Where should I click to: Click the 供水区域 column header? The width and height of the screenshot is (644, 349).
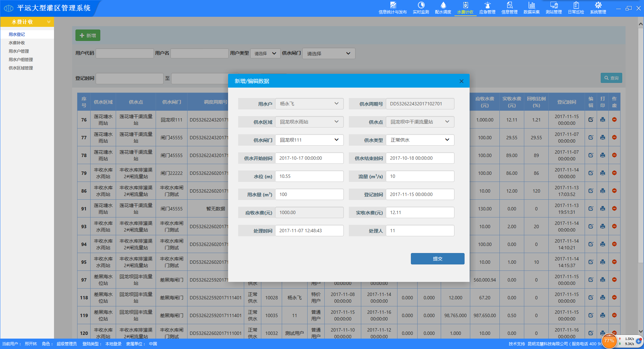click(103, 102)
